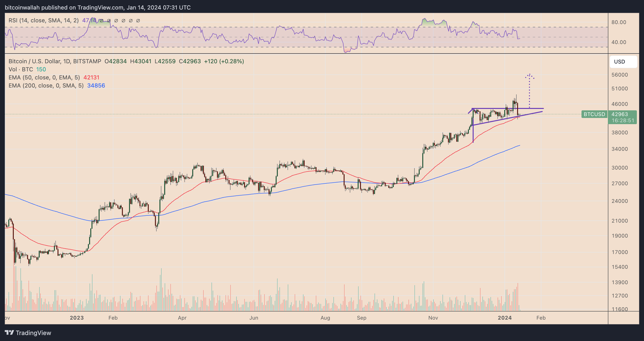644x341 pixels.
Task: Click the 2024 time axis label
Action: click(505, 318)
